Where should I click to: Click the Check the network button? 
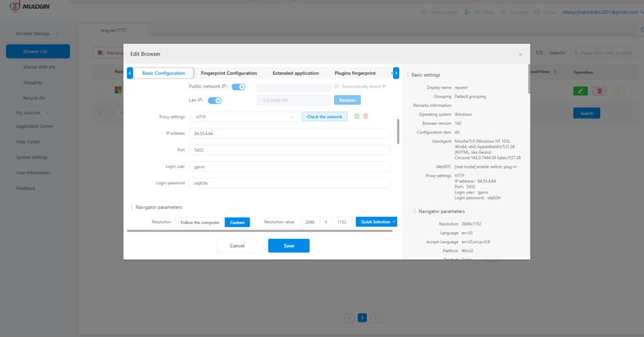(x=324, y=117)
